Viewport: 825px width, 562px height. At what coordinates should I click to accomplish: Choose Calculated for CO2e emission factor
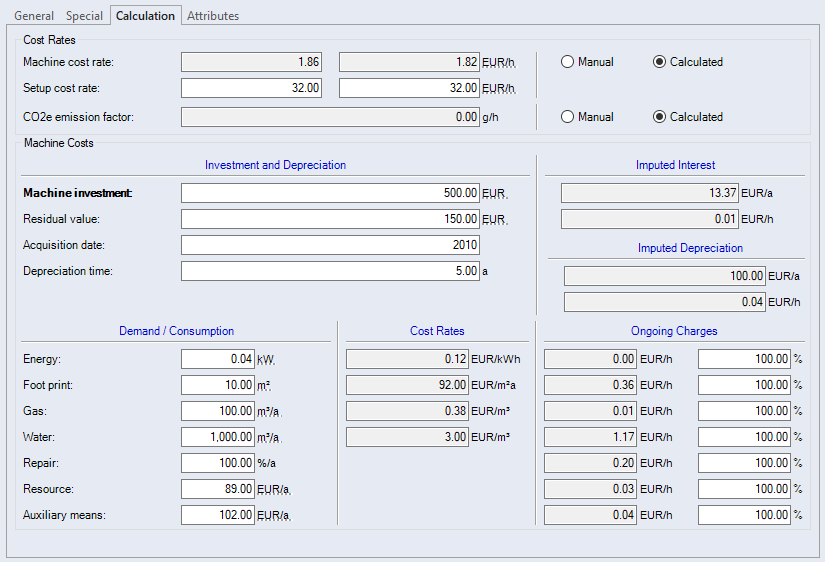coord(659,117)
